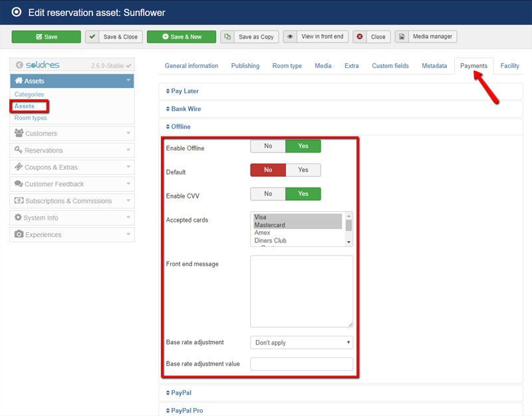Click the Coupons & Extras tag icon

point(19,168)
